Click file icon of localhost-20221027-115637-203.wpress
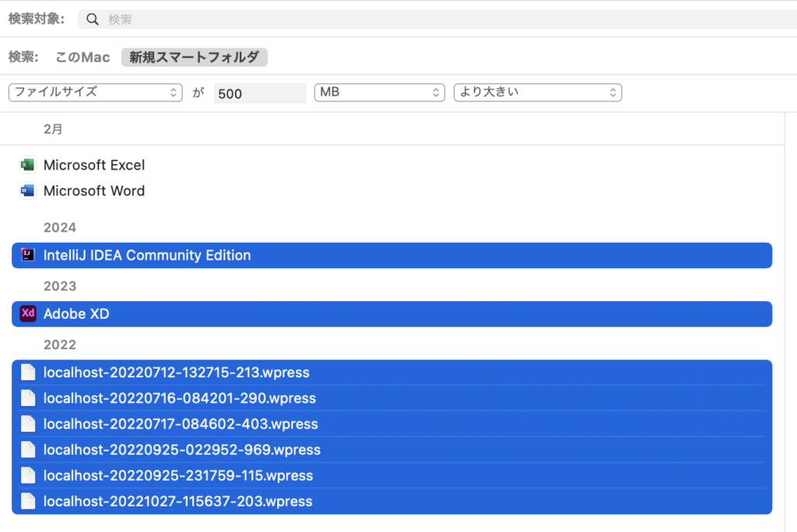 [x=28, y=501]
